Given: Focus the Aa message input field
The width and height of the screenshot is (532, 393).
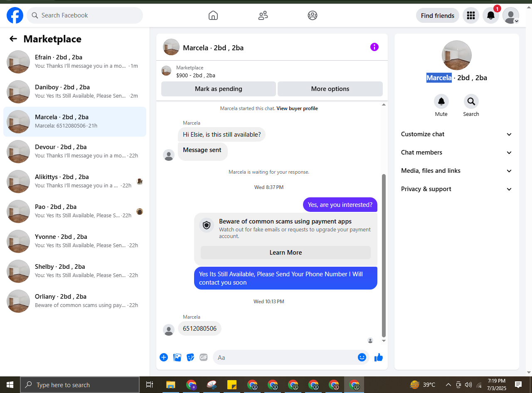Looking at the screenshot, I should point(291,357).
